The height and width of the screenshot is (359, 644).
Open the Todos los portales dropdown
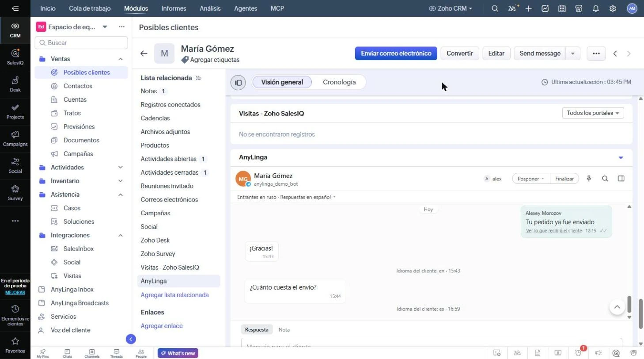(x=593, y=113)
